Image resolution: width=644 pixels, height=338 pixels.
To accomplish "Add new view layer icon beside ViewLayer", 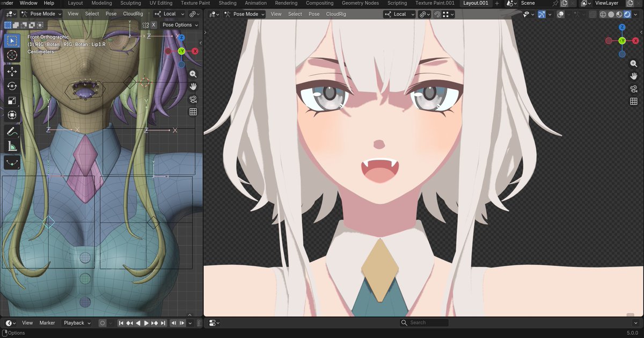I will click(630, 3).
